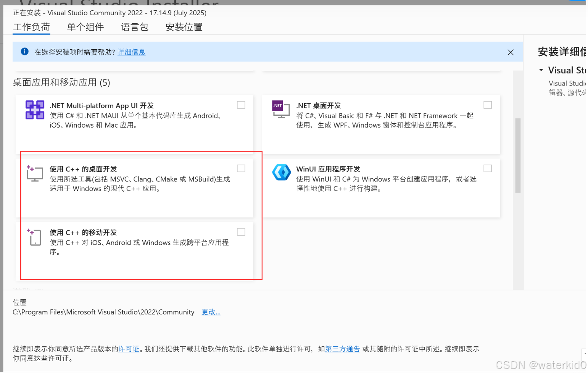
Task: Click the 使用 C++ 的桌面开发 description mentioning MSVC
Action: [140, 184]
